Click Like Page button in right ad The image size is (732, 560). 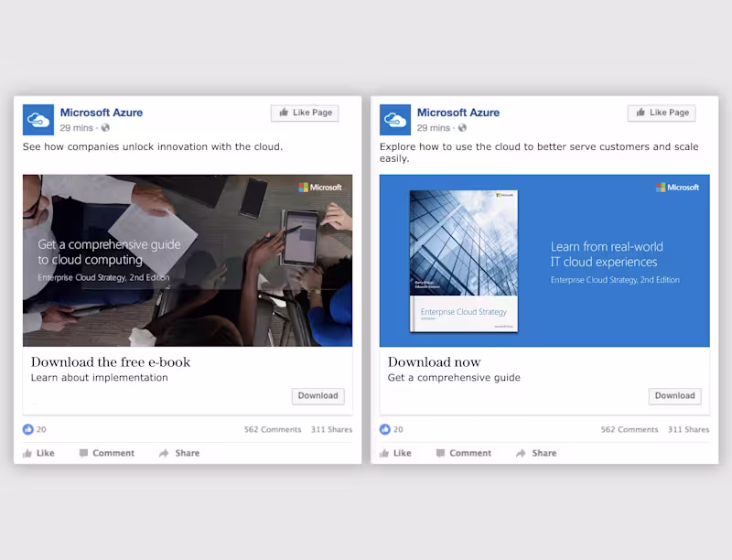[x=662, y=113]
